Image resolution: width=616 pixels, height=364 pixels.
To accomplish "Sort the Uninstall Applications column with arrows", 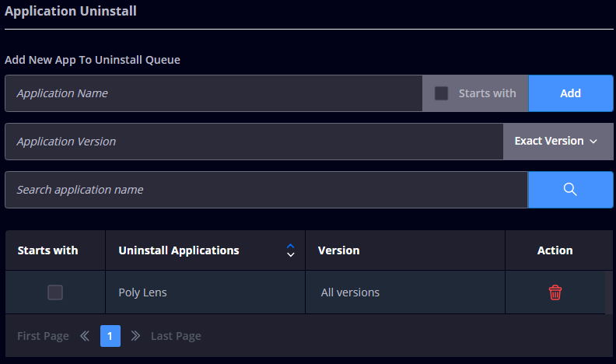I will point(290,250).
